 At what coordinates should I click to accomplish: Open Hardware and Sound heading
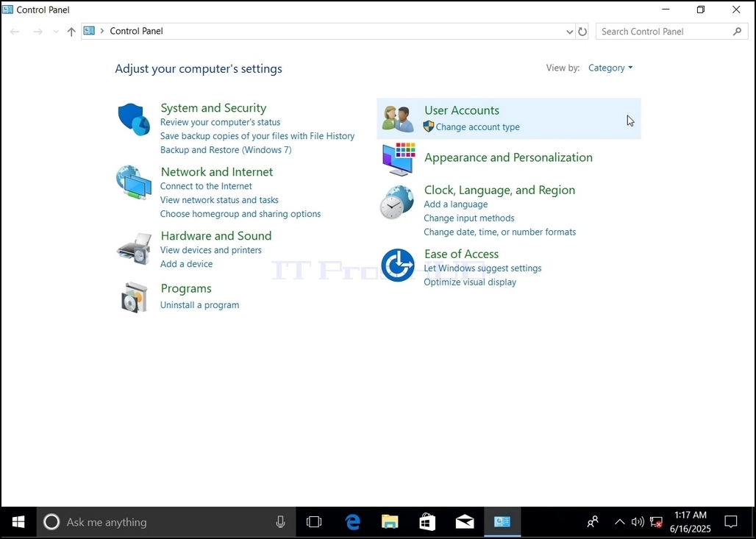216,236
